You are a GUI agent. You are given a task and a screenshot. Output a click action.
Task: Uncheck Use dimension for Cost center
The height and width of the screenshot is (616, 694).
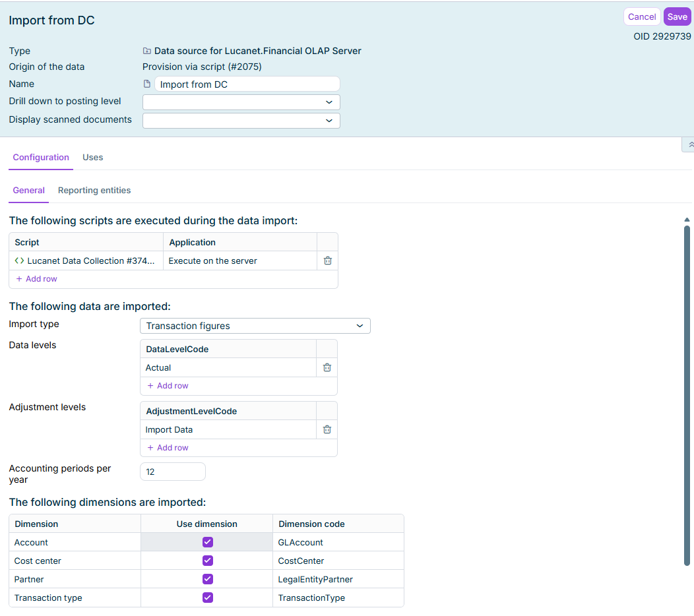pos(208,561)
